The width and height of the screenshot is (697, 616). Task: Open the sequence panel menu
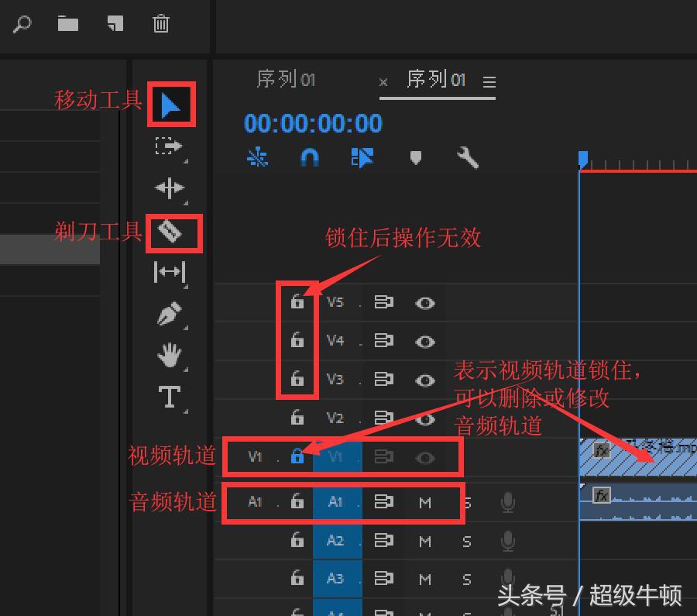489,81
